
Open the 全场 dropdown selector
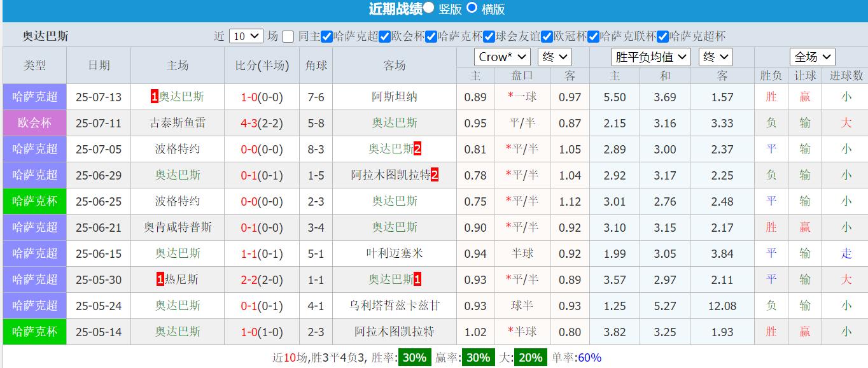813,57
